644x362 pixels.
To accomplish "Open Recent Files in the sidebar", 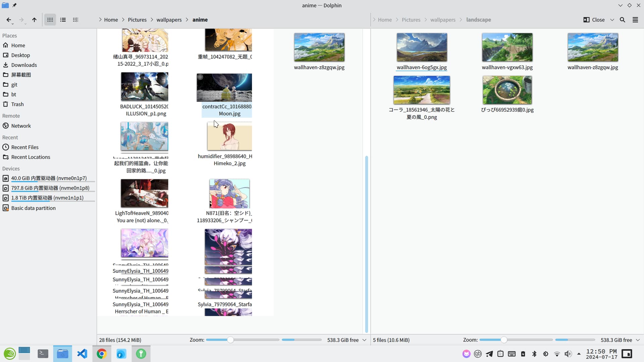I will 24,147.
